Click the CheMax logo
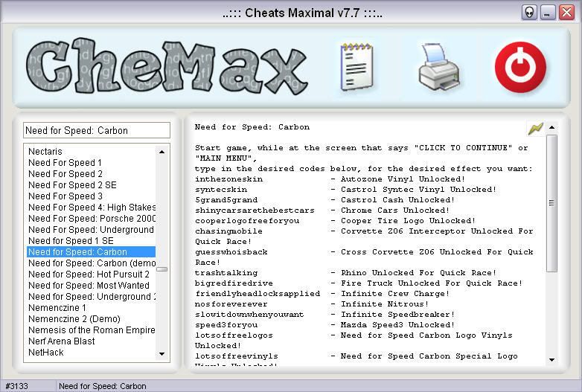Viewport: 582px width, 392px height. click(x=167, y=65)
